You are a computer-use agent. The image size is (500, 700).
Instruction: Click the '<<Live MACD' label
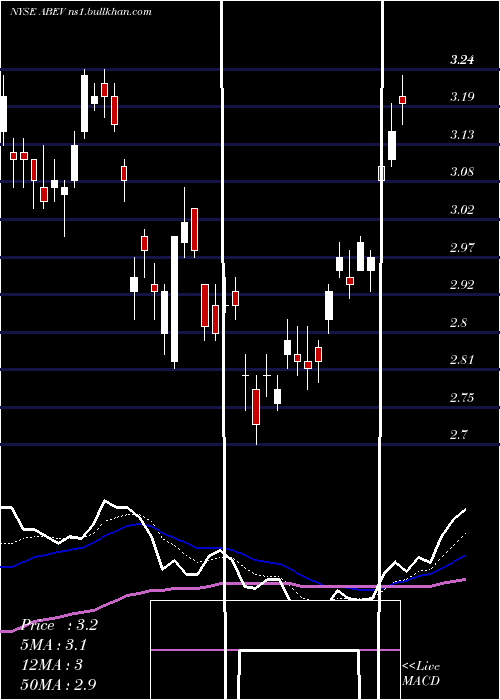[x=421, y=673]
